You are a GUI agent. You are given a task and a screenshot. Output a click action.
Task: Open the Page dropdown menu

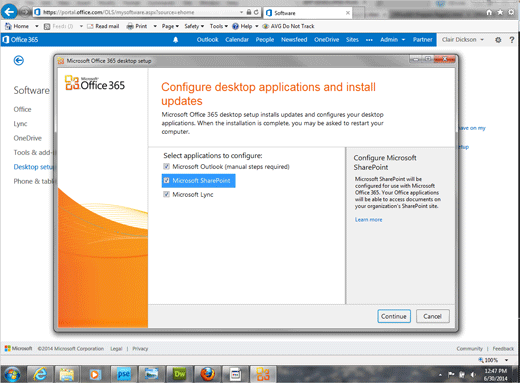[170, 26]
